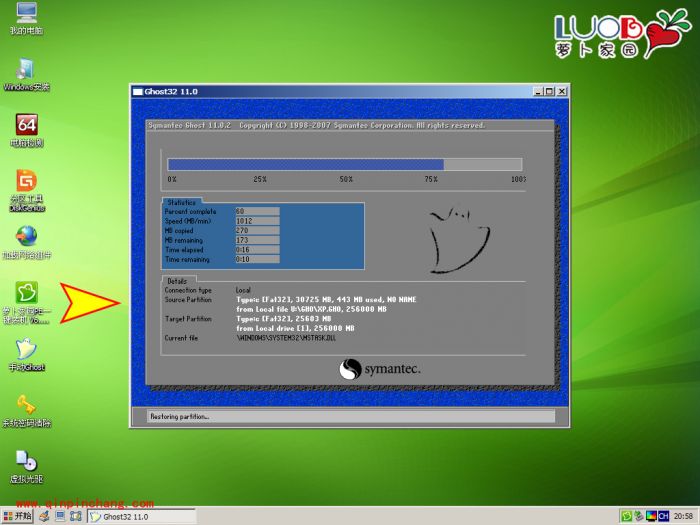Image resolution: width=700 pixels, height=525 pixels.
Task: Close the Ghost32 11.0 window
Action: [x=561, y=91]
